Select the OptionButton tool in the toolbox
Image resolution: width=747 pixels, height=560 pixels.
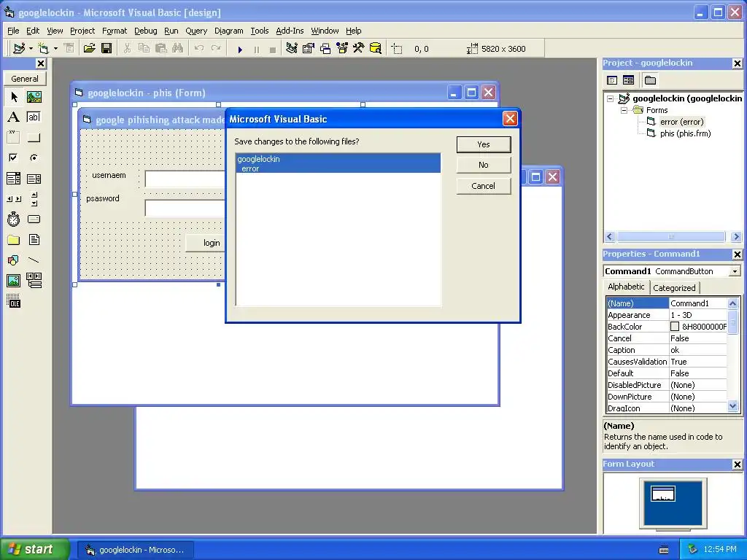[x=34, y=157]
